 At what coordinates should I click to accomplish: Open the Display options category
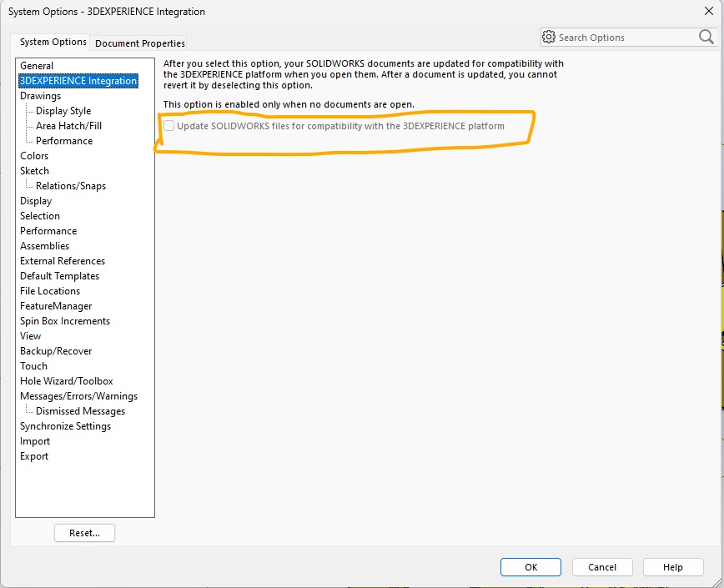point(36,201)
